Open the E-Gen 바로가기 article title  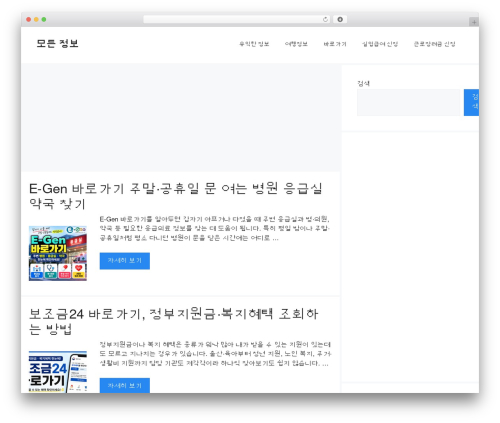pos(176,196)
